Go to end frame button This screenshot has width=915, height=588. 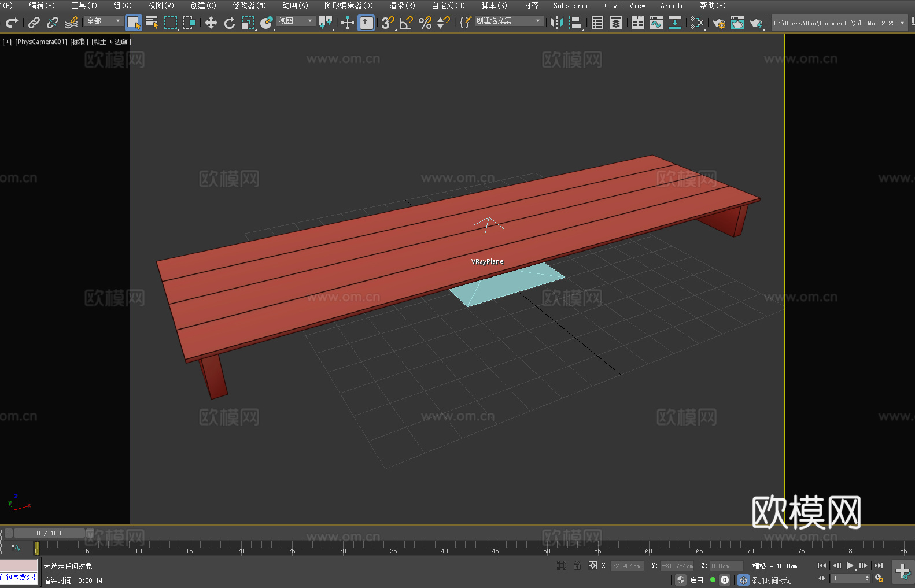tap(879, 565)
